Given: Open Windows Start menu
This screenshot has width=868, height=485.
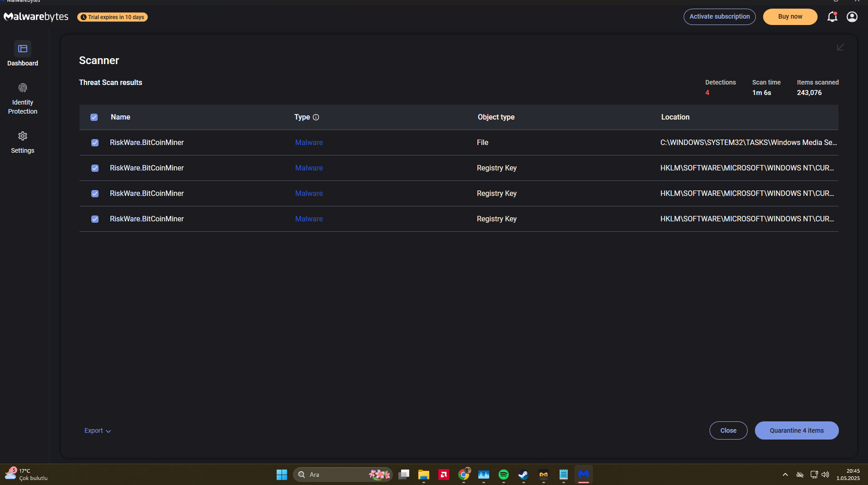Looking at the screenshot, I should 282,475.
